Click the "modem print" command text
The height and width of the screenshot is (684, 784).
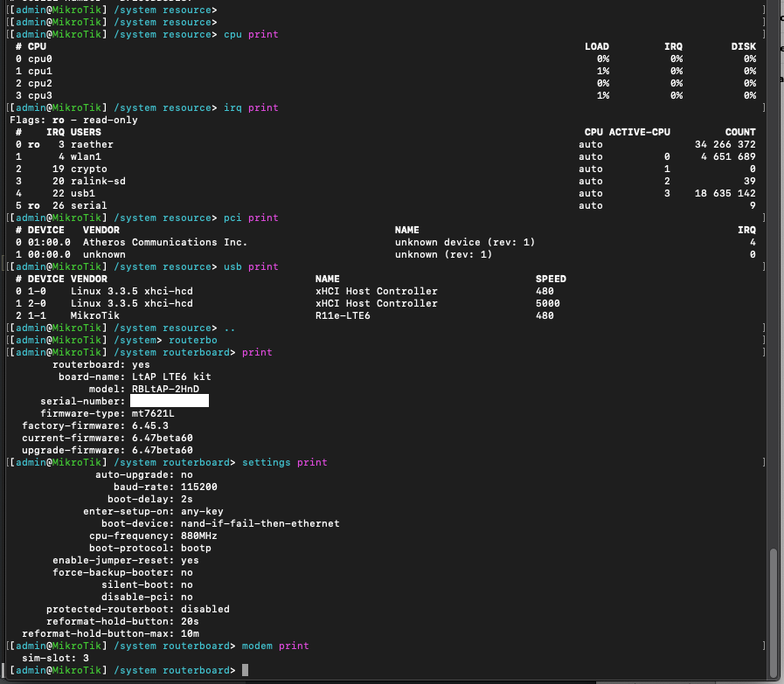click(275, 646)
